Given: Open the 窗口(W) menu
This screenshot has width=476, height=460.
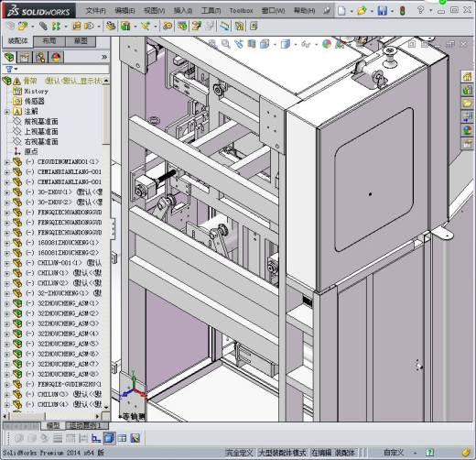Looking at the screenshot, I should point(273,11).
